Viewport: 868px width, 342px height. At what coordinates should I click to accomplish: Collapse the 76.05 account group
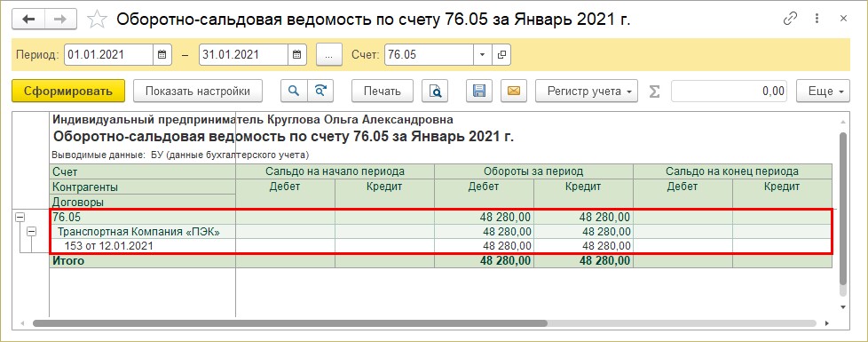[x=20, y=219]
